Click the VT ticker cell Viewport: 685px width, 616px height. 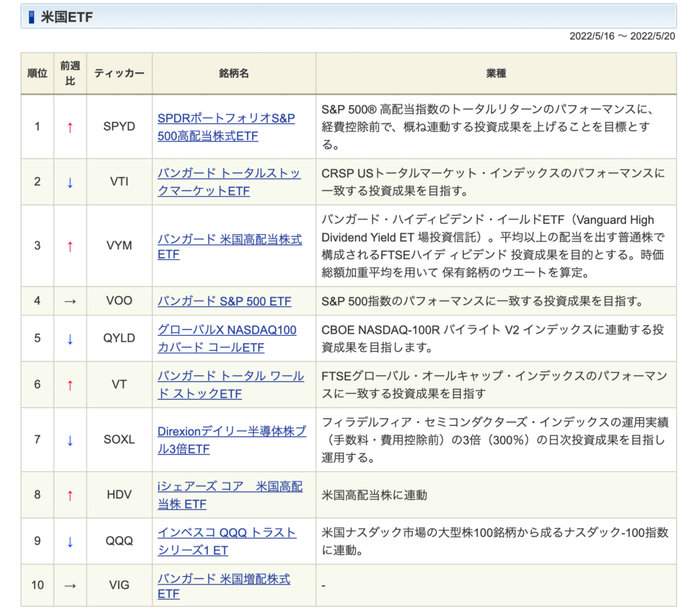(119, 385)
